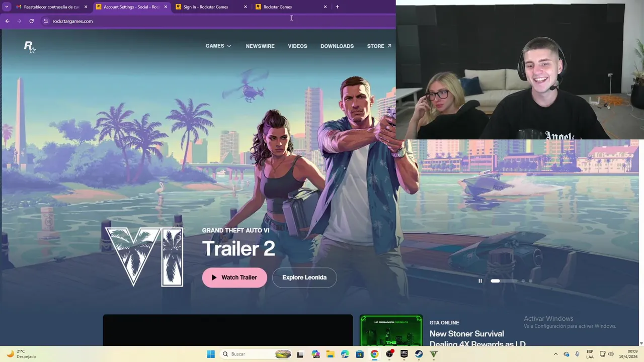Open a new browser tab
The image size is (644, 362).
tap(337, 7)
